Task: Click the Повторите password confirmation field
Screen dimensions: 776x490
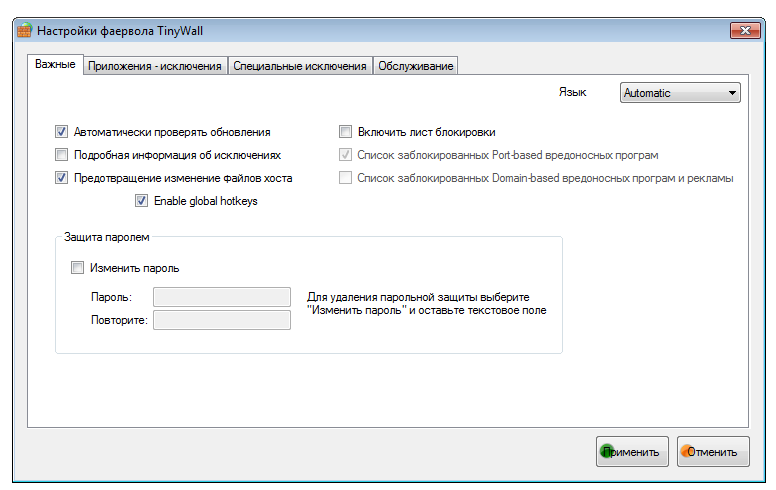Action: (222, 320)
